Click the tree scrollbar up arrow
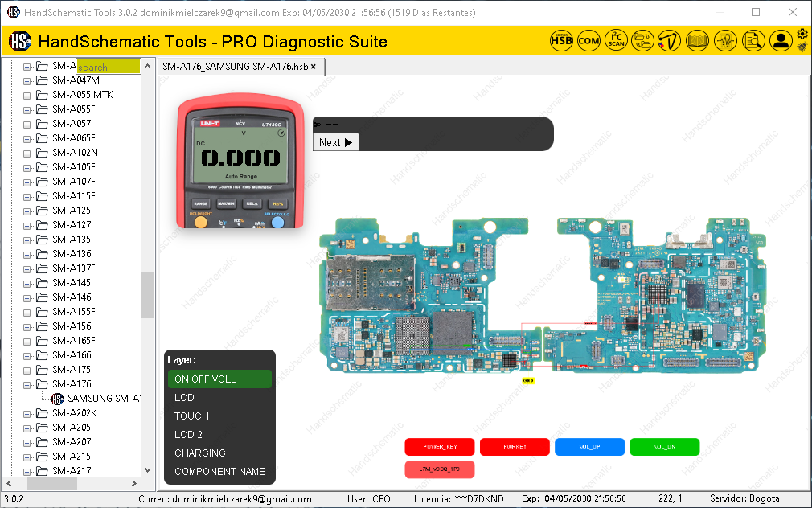Image resolution: width=812 pixels, height=508 pixels. tap(148, 66)
